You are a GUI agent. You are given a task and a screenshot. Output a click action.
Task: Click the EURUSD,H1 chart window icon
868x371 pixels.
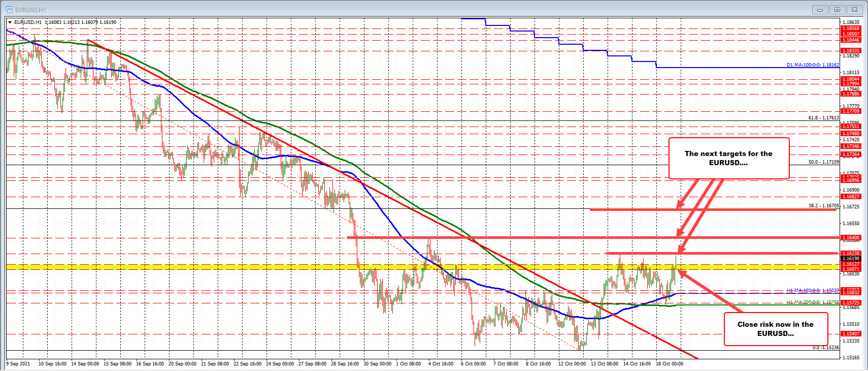click(9, 10)
